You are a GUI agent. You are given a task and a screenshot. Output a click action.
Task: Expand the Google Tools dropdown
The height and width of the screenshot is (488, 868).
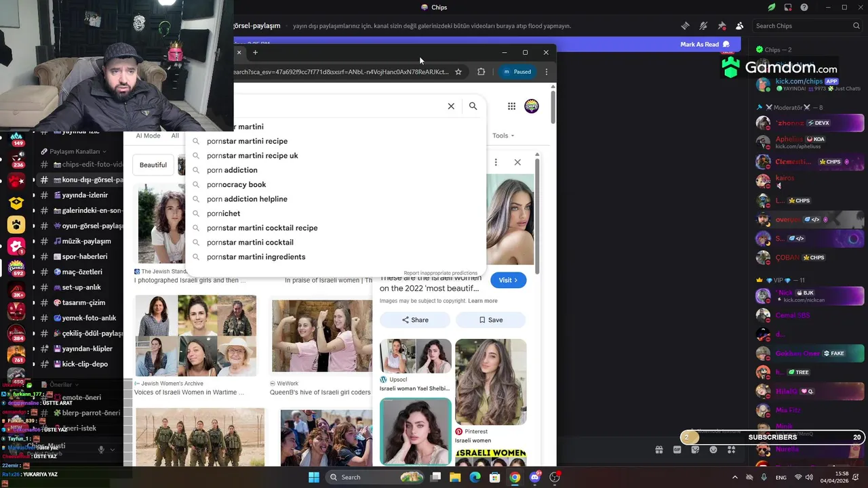tap(503, 136)
